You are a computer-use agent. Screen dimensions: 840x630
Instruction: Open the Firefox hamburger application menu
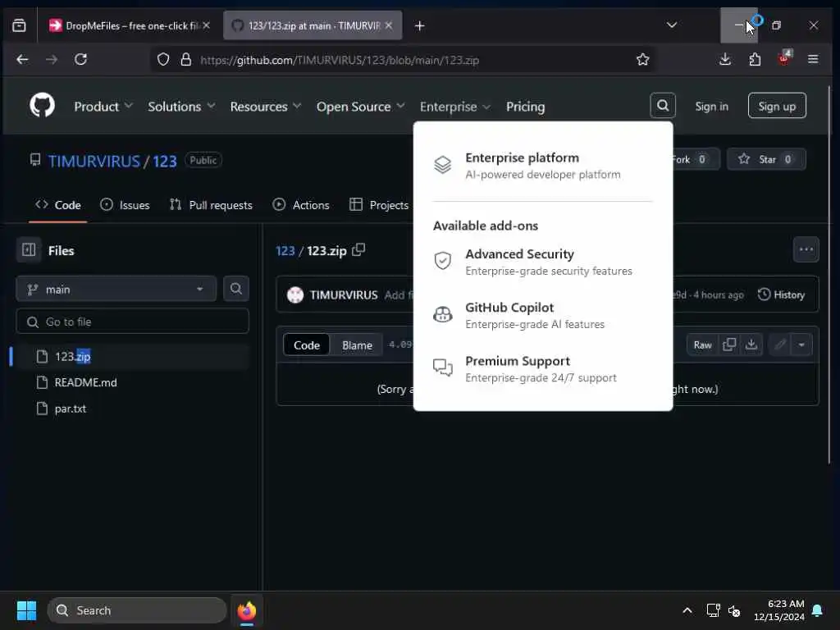click(813, 59)
